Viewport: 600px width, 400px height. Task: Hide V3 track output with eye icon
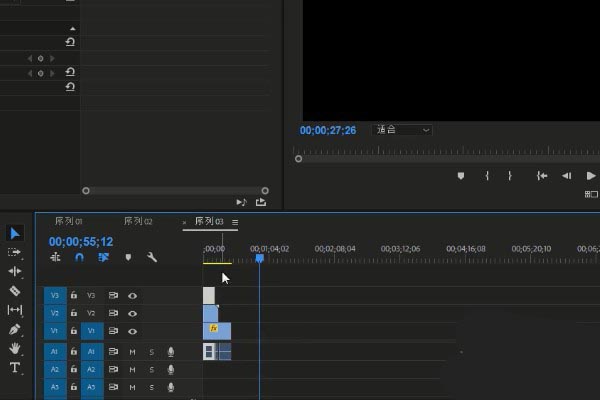(132, 296)
